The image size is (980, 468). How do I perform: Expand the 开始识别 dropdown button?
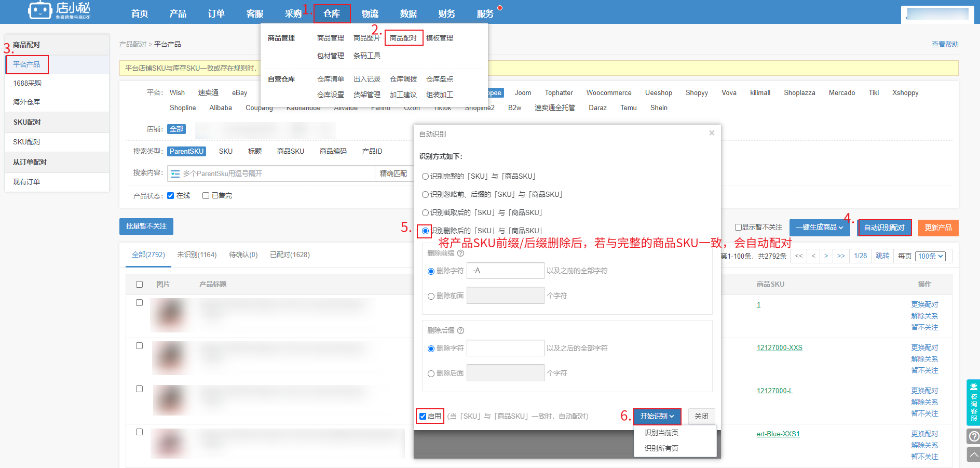pos(657,417)
